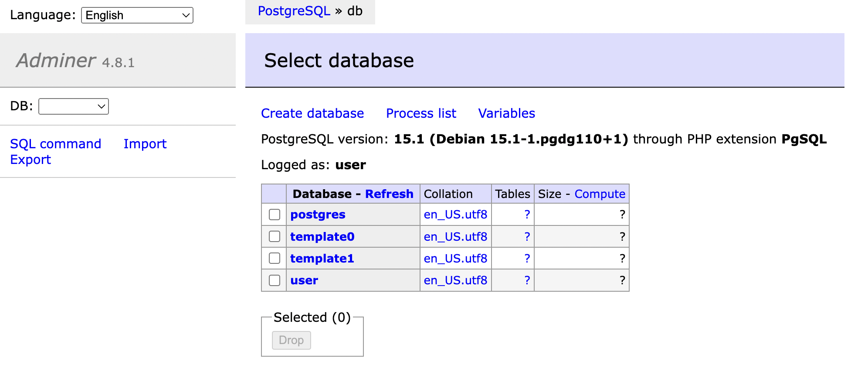Screen dimensions: 868x375
Task: Click collation en_US.utf8 for postgres
Action: 455,215
